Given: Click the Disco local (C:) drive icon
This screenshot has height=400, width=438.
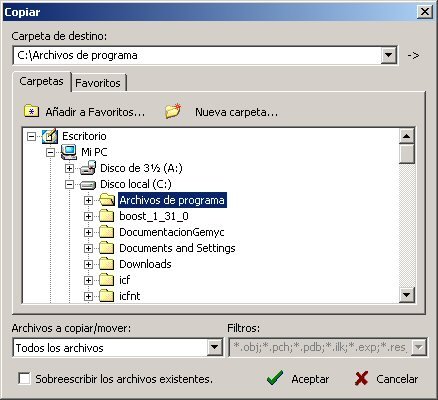Looking at the screenshot, I should 88,184.
